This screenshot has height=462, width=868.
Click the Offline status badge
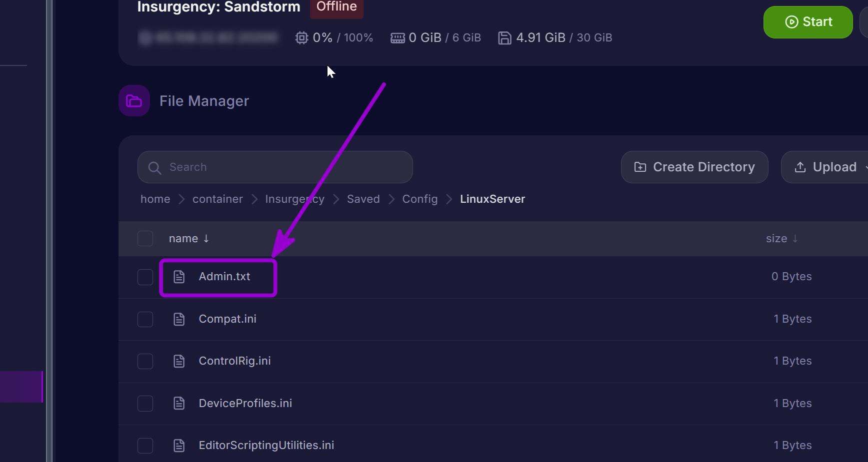(336, 7)
